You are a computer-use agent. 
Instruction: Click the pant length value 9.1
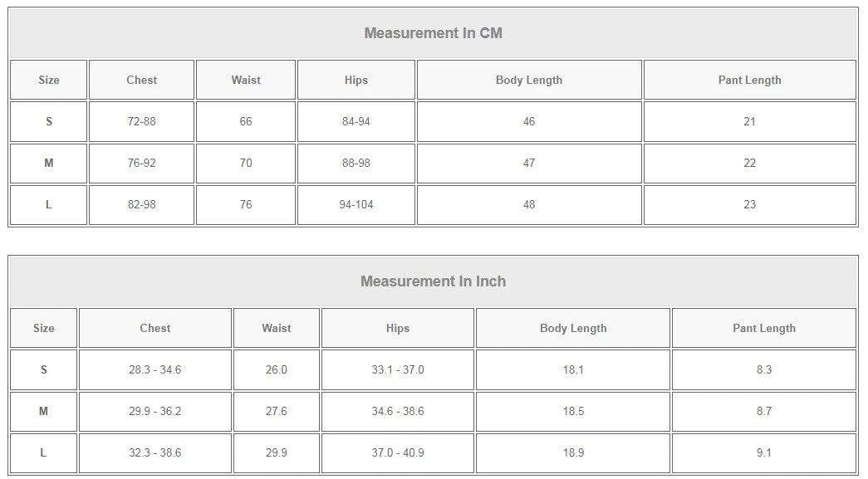coord(764,453)
